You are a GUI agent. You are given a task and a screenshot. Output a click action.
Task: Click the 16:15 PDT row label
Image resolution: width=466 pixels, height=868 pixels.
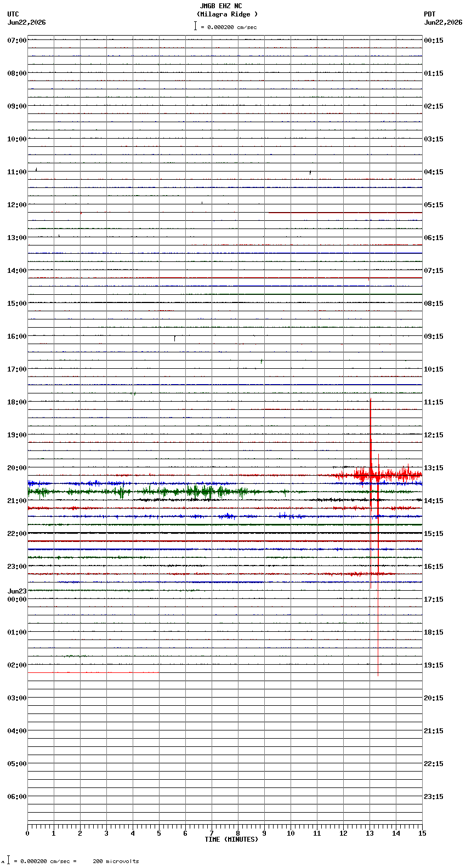point(434,567)
